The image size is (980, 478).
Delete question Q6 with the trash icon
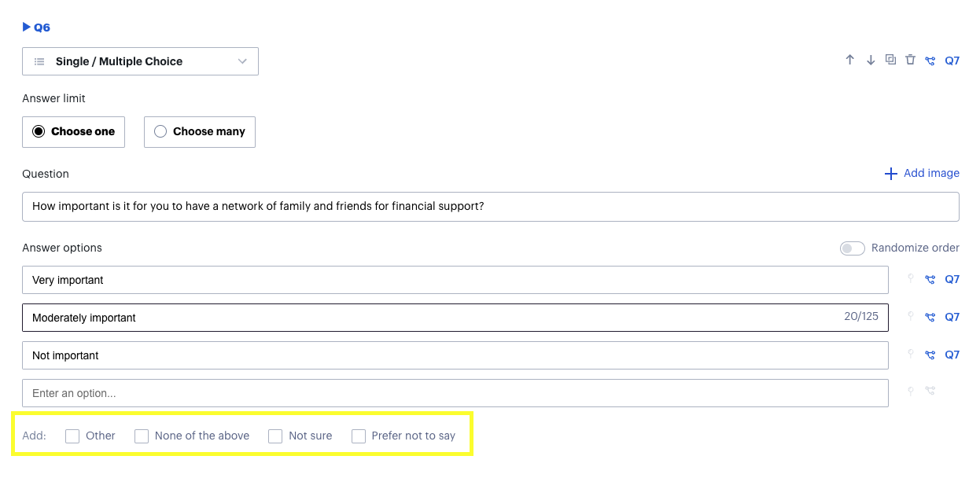pyautogui.click(x=910, y=60)
